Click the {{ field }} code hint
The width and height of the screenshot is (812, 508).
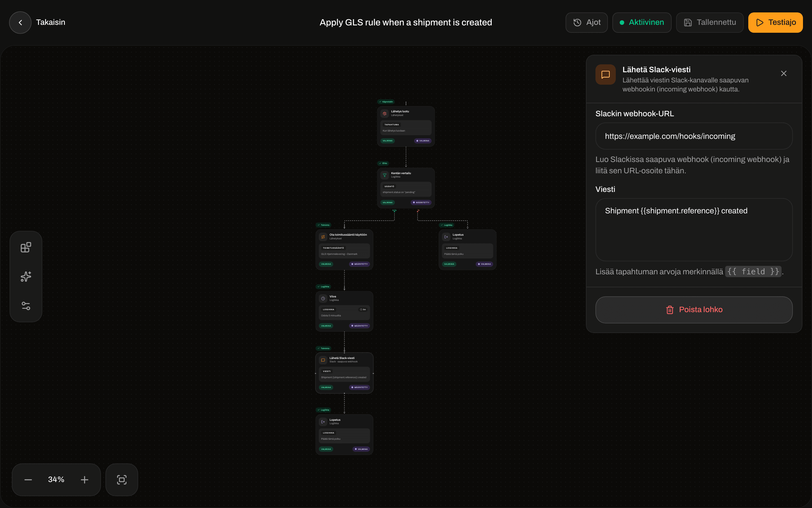[x=753, y=271]
